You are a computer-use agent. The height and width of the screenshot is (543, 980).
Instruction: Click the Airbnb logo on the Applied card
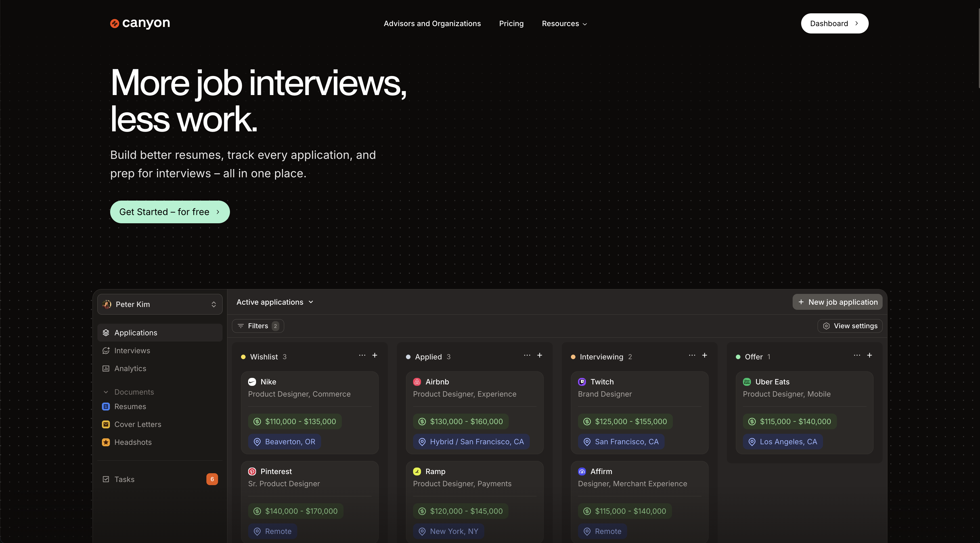(x=417, y=382)
